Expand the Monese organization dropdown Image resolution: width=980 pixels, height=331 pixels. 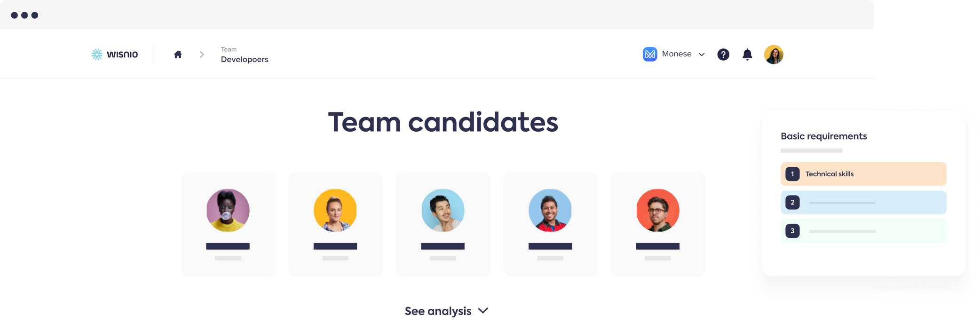(x=702, y=55)
